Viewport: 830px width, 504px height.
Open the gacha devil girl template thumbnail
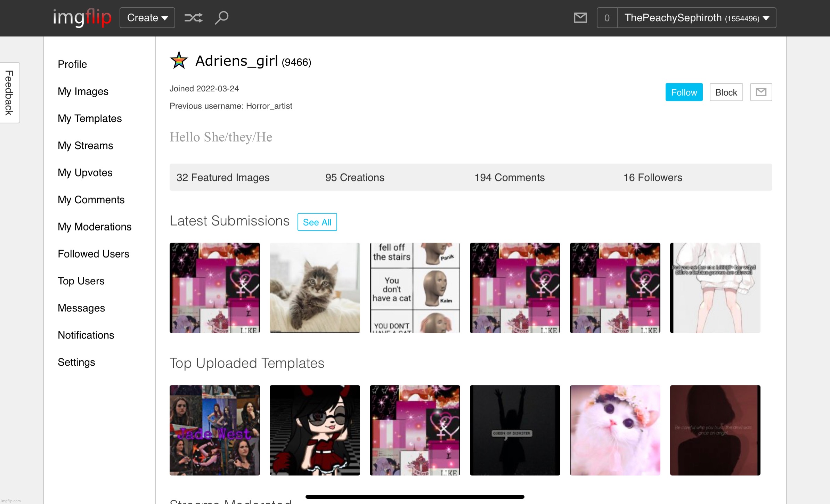pyautogui.click(x=315, y=430)
